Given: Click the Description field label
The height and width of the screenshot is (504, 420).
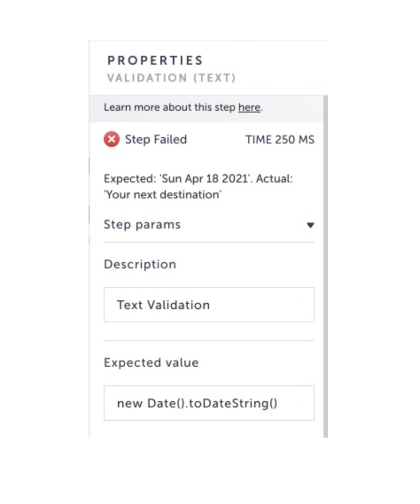Looking at the screenshot, I should point(140,264).
